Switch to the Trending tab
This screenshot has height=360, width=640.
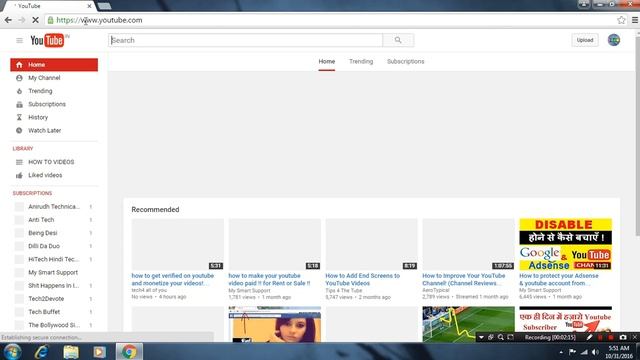(361, 62)
